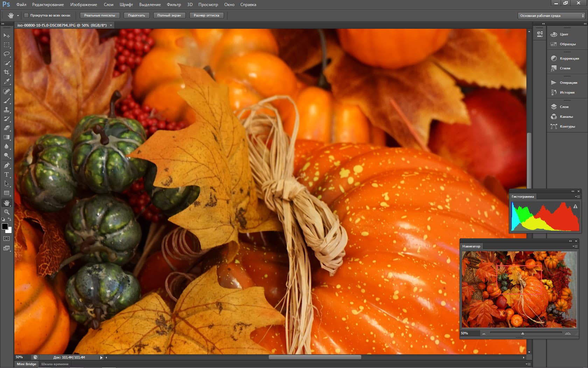Image resolution: width=588 pixels, height=368 pixels.
Task: Reset default foreground and background colors
Action: 3,219
